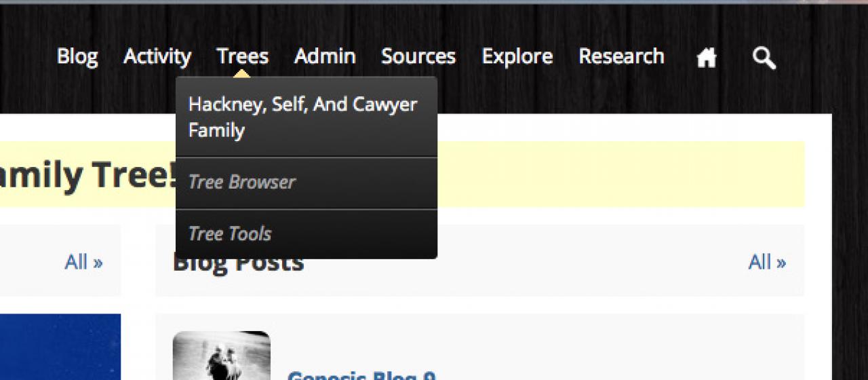
Task: Click the yellow Family Tree welcome banner
Action: pos(402,174)
